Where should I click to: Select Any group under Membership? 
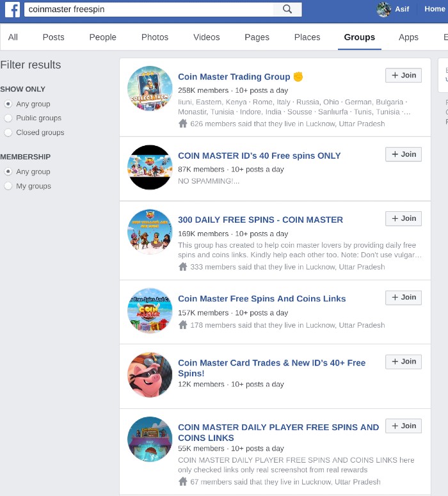coord(8,172)
